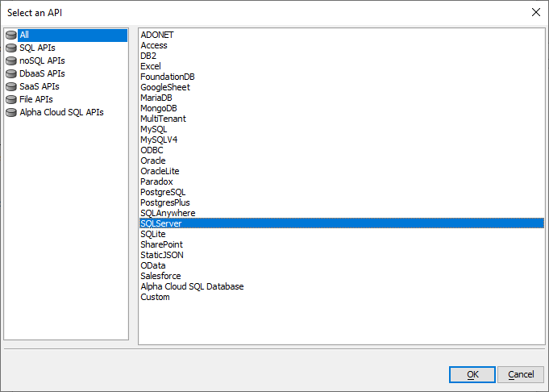This screenshot has height=392, width=549.
Task: Select FoundationDB entry
Action: (x=168, y=77)
